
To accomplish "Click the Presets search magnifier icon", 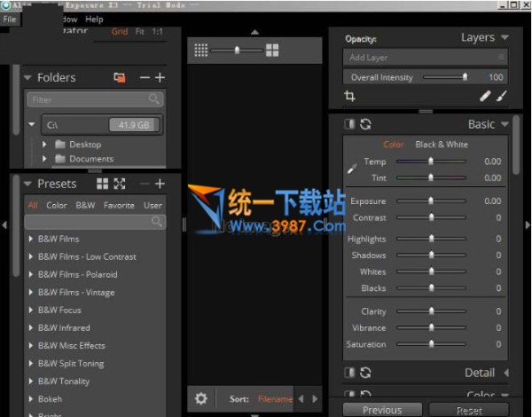I will pyautogui.click(x=156, y=222).
